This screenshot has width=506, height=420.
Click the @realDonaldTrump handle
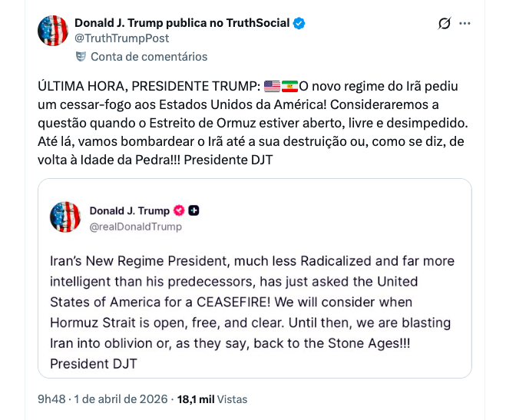[136, 226]
